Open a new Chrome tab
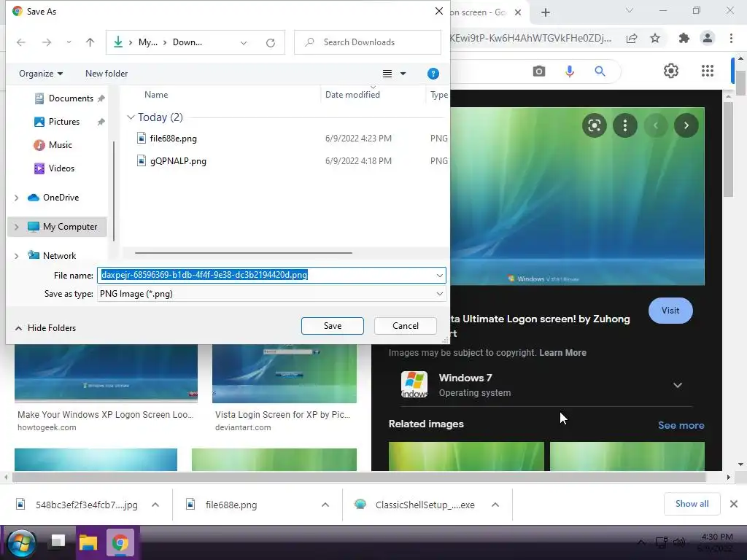 (x=546, y=13)
